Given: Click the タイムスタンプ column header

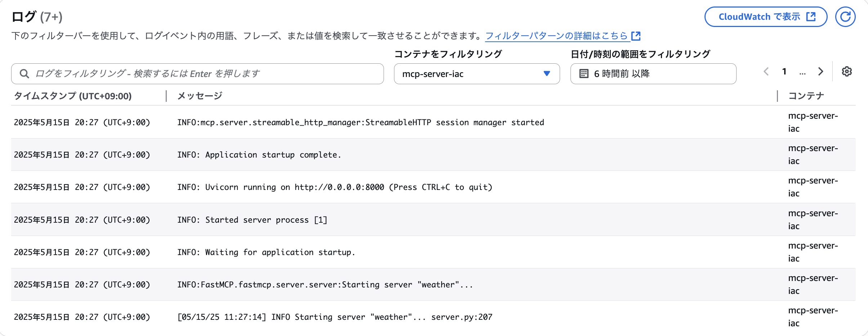Looking at the screenshot, I should tap(72, 96).
